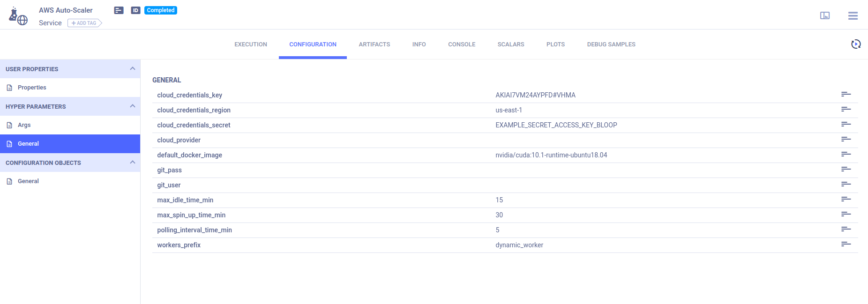Click description icon for default_docker_image row
The image size is (868, 304).
pyautogui.click(x=846, y=155)
